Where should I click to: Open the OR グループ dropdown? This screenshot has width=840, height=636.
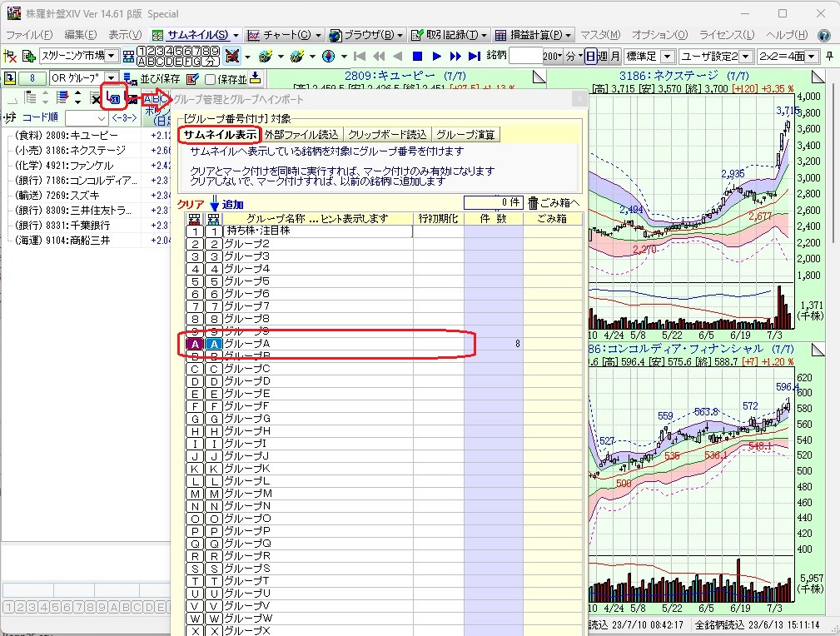111,78
